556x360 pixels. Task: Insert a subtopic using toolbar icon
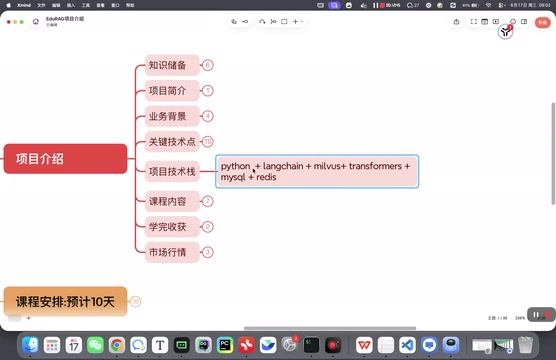tap(245, 22)
